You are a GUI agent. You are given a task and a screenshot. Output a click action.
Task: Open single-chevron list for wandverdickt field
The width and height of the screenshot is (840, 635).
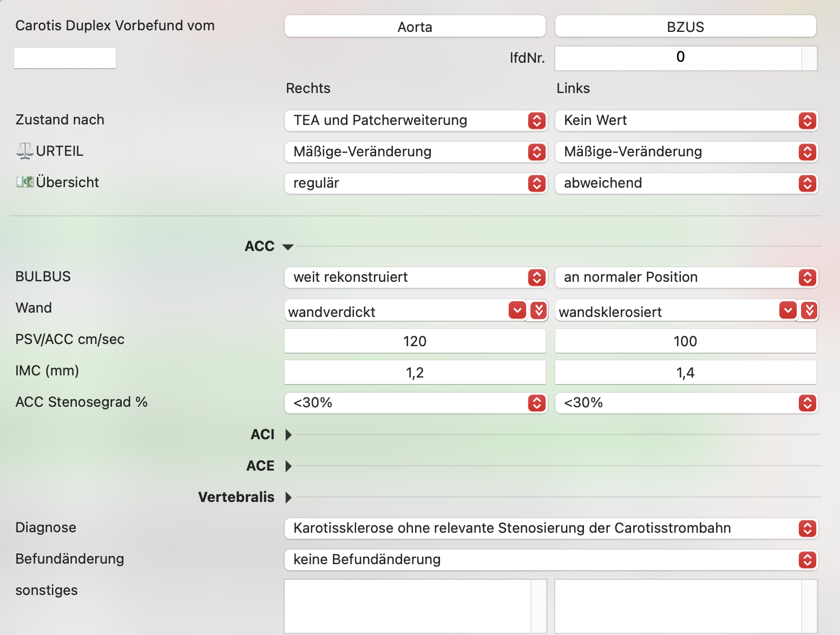click(517, 310)
